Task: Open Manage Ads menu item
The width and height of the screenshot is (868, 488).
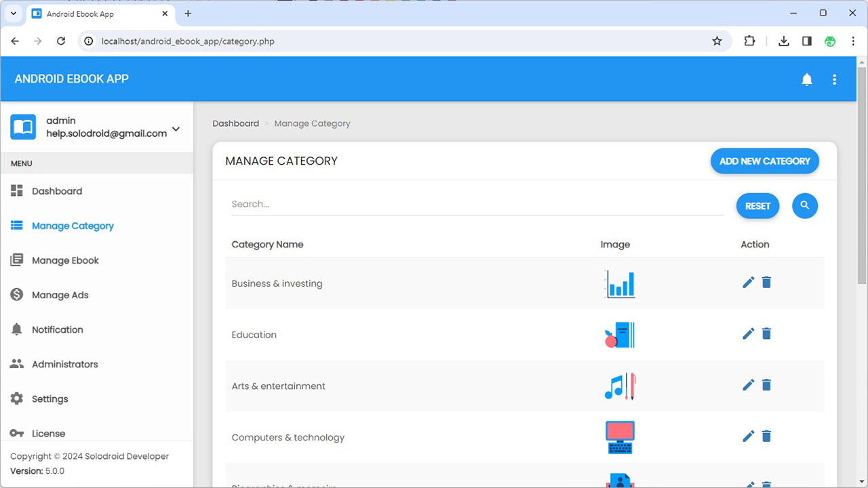Action: click(x=60, y=295)
